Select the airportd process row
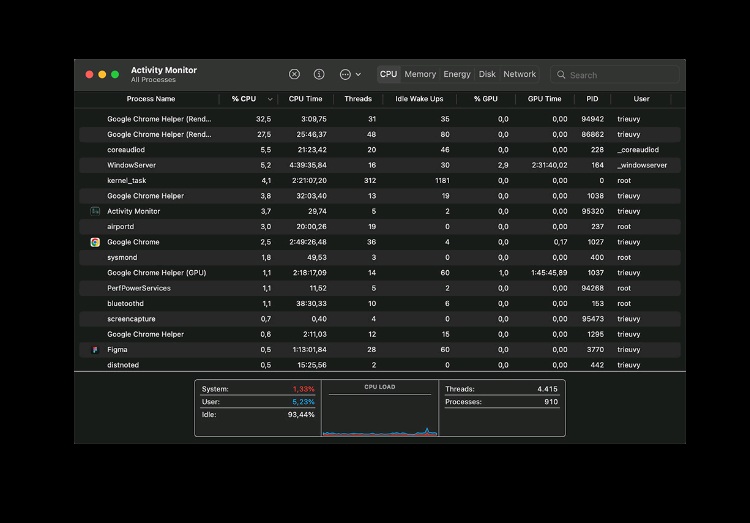 tap(380, 227)
